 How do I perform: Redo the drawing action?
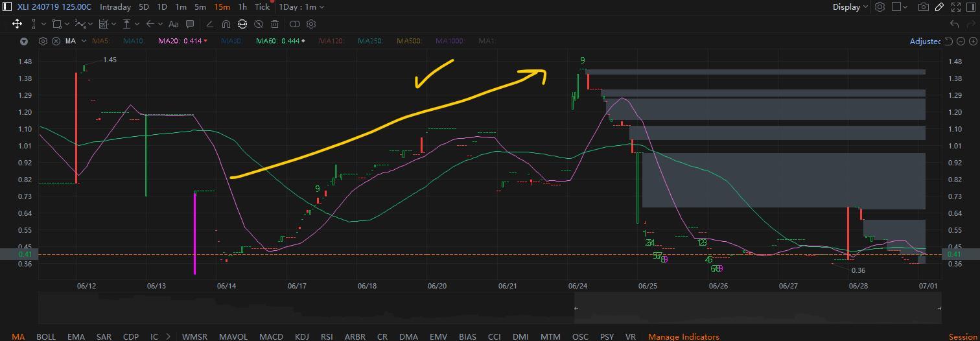click(973, 24)
